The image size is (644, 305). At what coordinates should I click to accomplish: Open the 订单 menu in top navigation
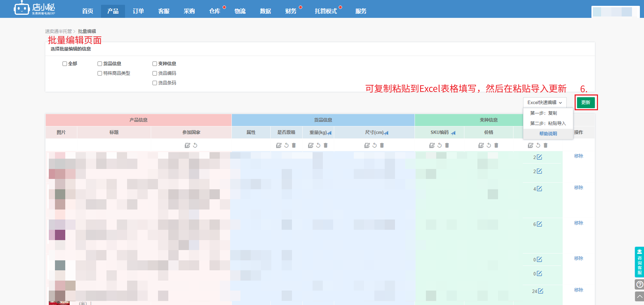click(x=138, y=11)
